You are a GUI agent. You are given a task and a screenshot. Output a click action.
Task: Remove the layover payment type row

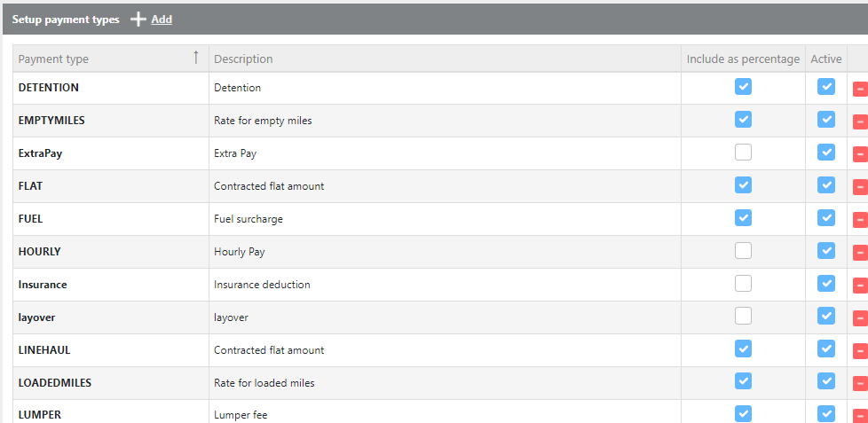860,318
